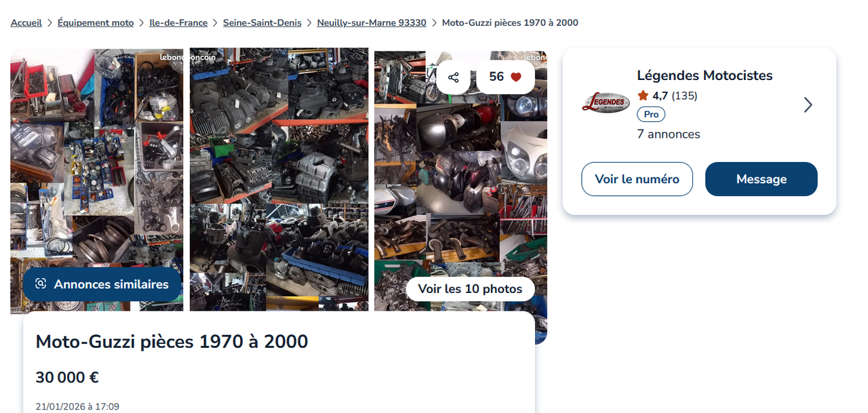This screenshot has width=868, height=413.
Task: Go to Accueil in the breadcrumb
Action: click(26, 22)
